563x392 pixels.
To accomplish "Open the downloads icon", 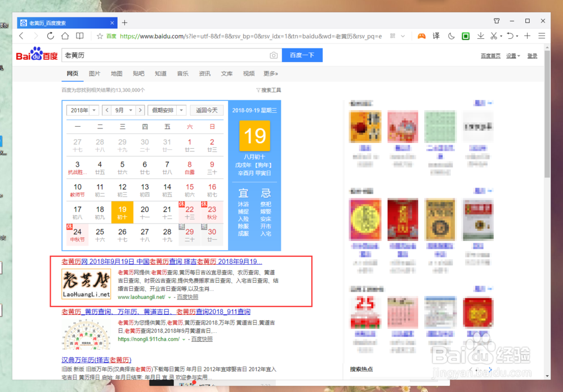I will [x=480, y=36].
